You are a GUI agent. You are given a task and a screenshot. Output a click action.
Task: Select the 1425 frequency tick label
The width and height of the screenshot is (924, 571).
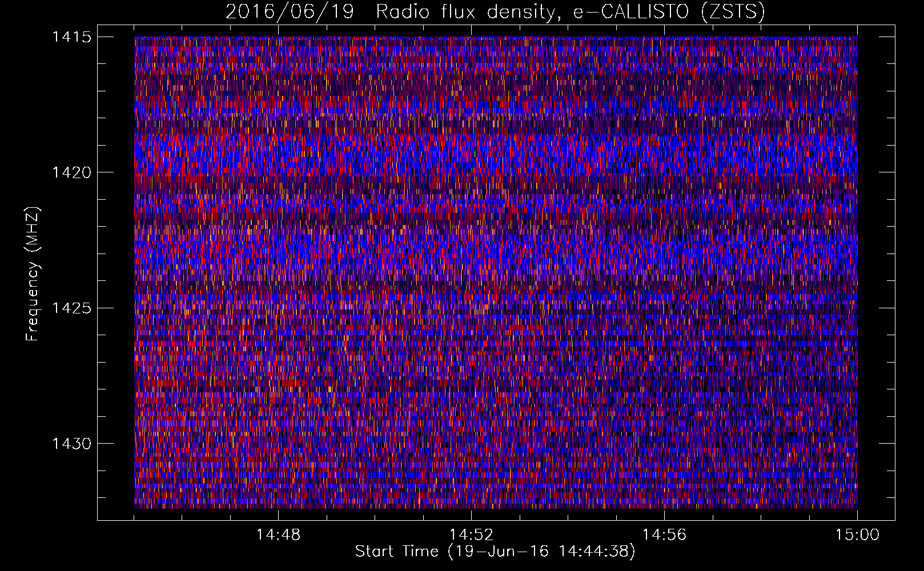pos(72,308)
